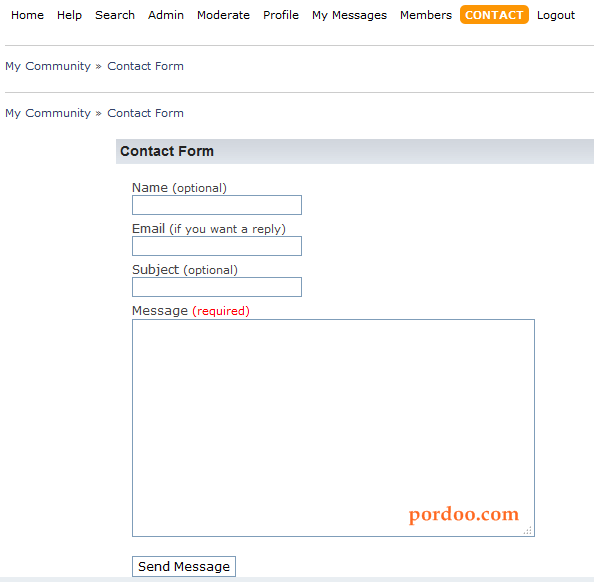This screenshot has width=594, height=582.
Task: Focus the Subject (optional) text box
Action: (217, 287)
